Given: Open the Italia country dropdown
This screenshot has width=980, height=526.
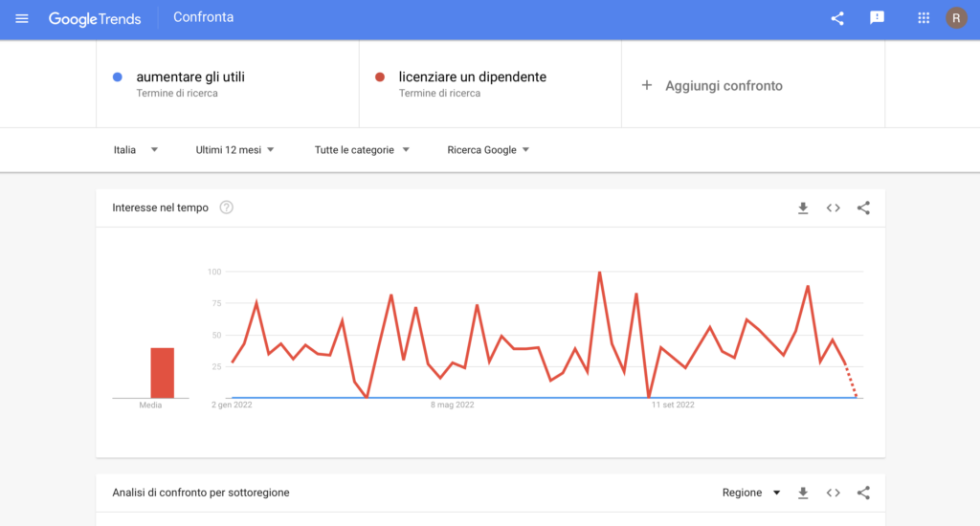Looking at the screenshot, I should (136, 150).
